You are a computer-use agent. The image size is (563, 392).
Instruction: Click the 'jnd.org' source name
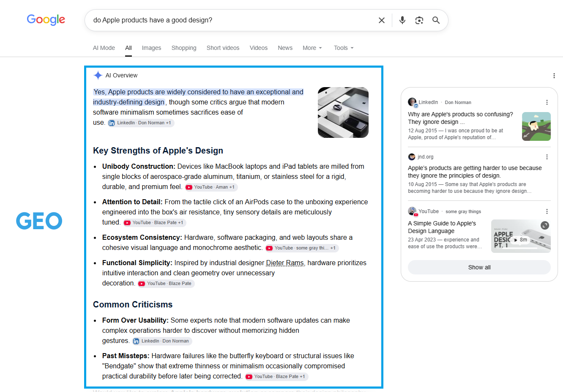pyautogui.click(x=426, y=157)
